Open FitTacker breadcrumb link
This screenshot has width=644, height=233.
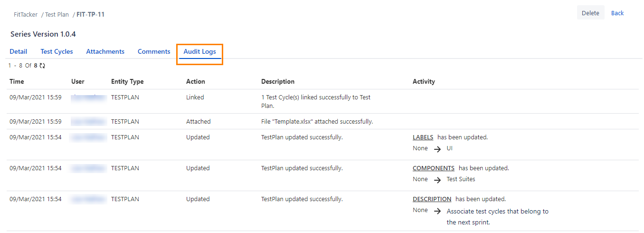coord(26,14)
